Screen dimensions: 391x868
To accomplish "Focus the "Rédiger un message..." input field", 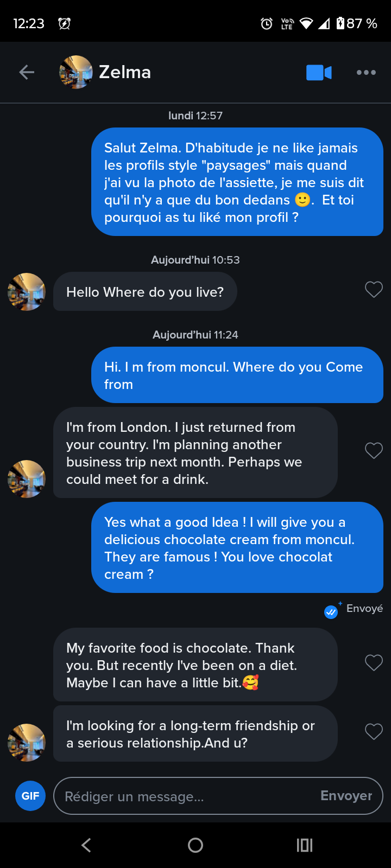I will pos(185,796).
